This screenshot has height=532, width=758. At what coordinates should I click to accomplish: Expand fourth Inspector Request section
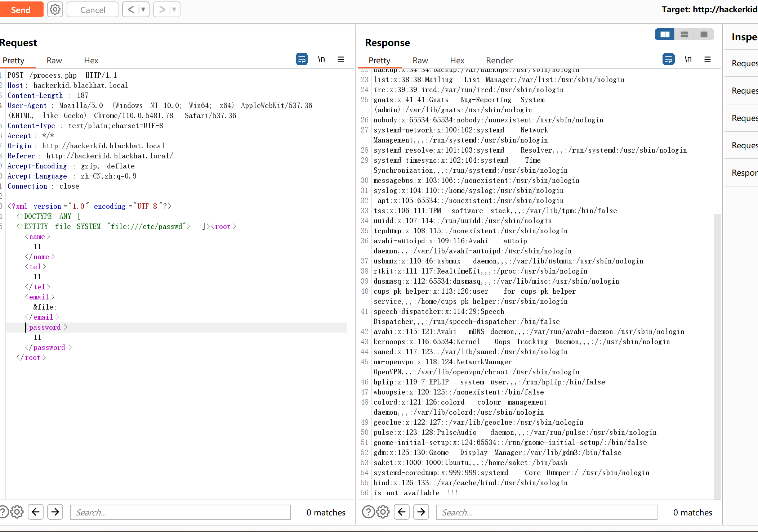(x=744, y=145)
